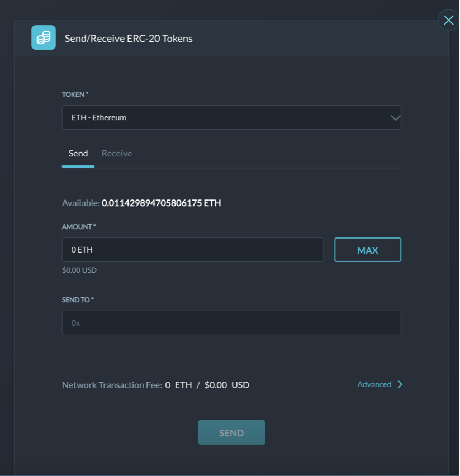
Task: Open the Advanced link
Action: [373, 384]
